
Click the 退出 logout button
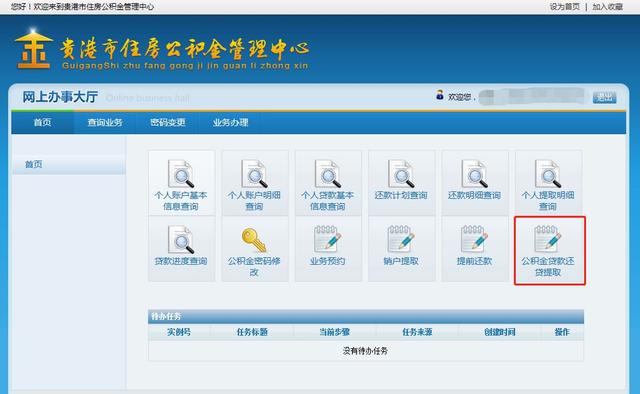pos(604,97)
